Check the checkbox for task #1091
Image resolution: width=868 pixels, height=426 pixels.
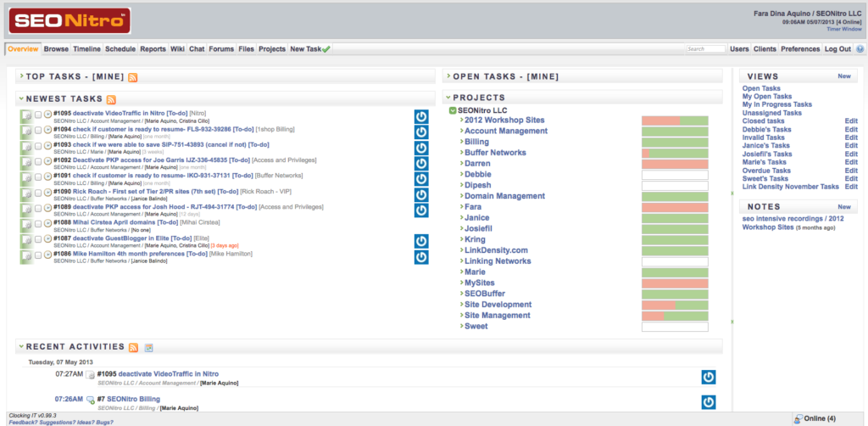coord(37,177)
